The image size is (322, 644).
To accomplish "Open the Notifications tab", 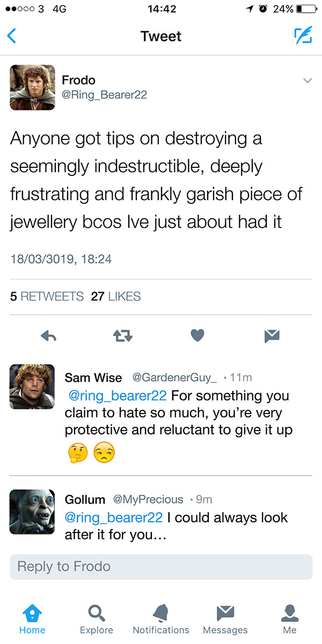I will tap(161, 619).
